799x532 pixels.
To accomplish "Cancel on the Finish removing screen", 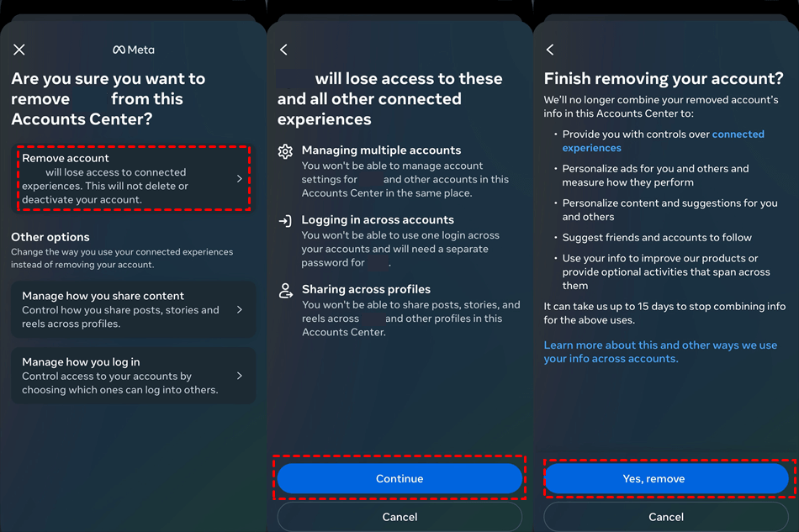I will (666, 517).
